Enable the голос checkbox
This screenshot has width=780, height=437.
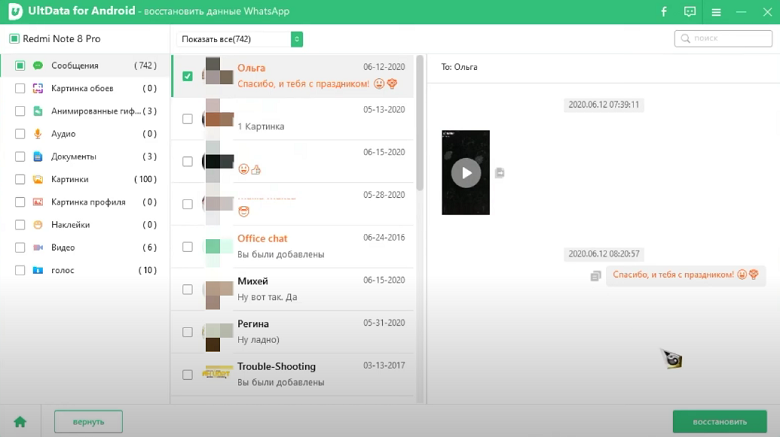click(x=20, y=270)
